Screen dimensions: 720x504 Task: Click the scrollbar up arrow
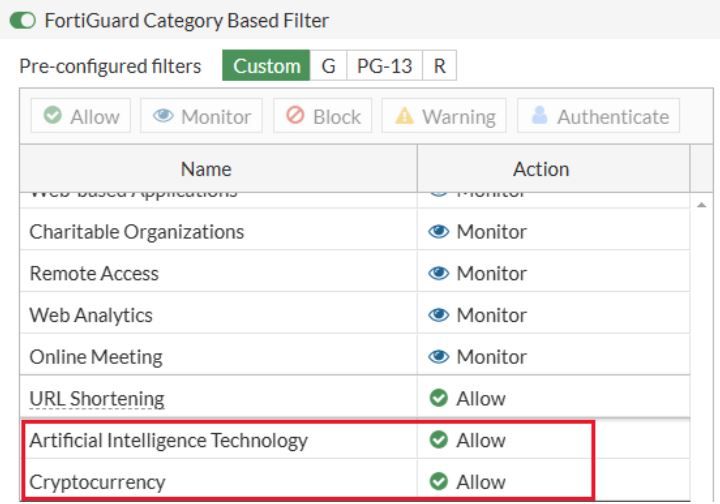(701, 205)
